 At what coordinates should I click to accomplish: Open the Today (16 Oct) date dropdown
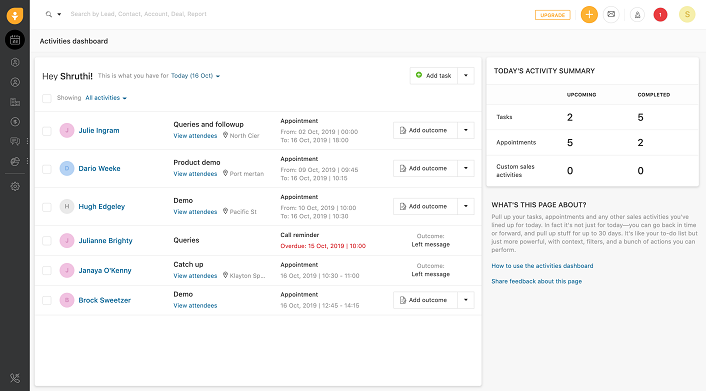195,76
